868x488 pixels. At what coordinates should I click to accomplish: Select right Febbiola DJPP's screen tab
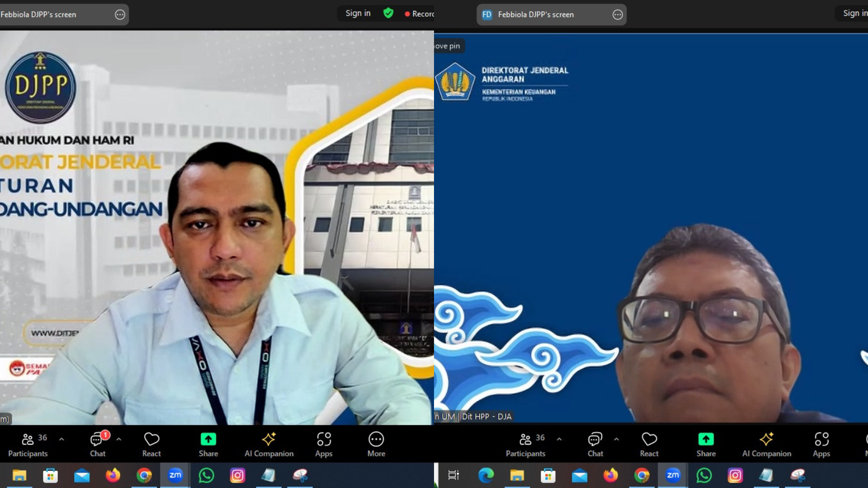pyautogui.click(x=551, y=14)
